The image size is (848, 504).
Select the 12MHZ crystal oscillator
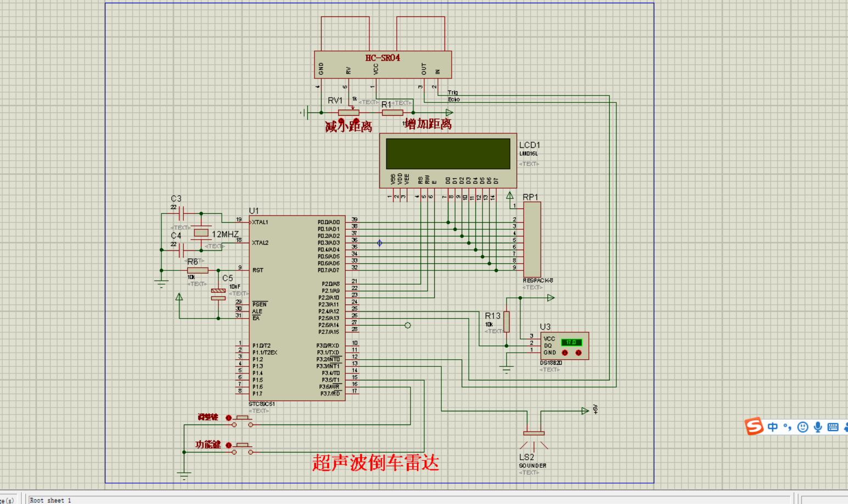click(201, 233)
